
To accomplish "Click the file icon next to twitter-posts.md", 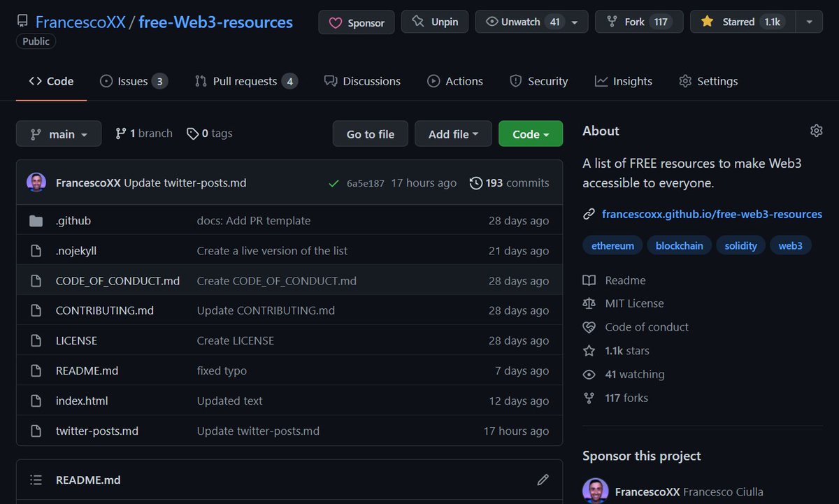I will coord(36,431).
